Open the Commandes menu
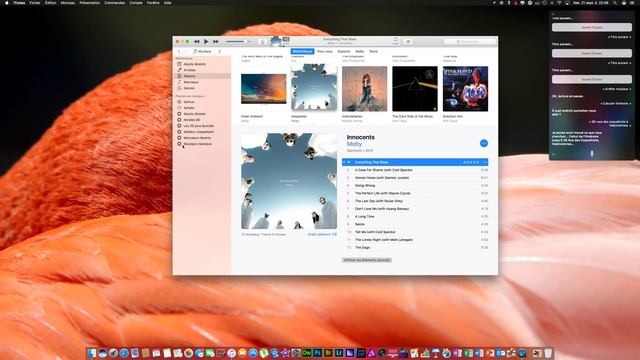The image size is (640, 360). pos(114,3)
